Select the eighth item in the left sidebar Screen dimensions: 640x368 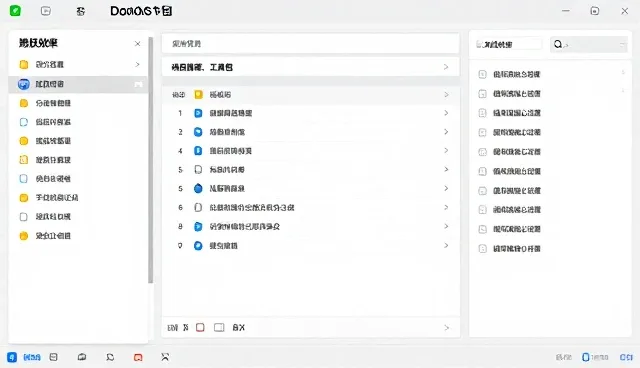coord(78,197)
